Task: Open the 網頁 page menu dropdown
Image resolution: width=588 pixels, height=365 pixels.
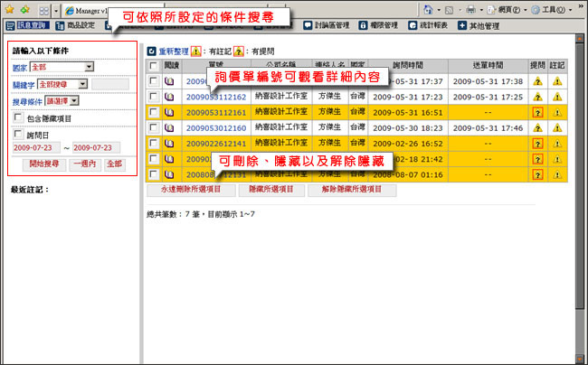Action: click(x=507, y=10)
